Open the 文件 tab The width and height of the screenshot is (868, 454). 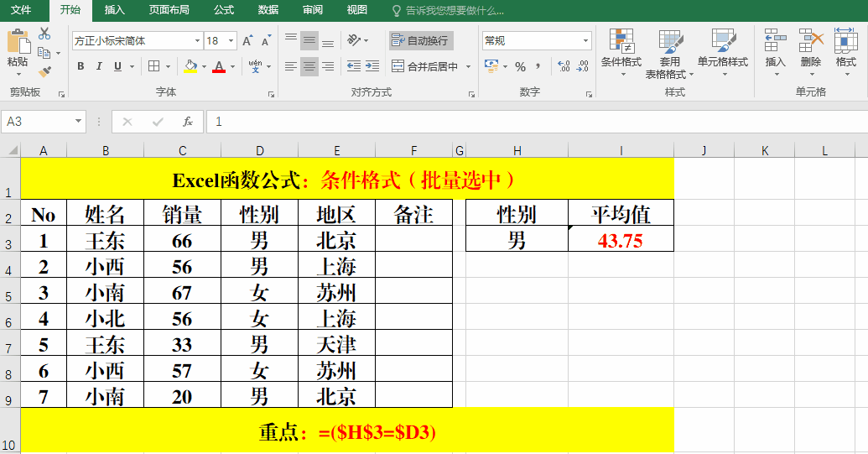[21, 10]
